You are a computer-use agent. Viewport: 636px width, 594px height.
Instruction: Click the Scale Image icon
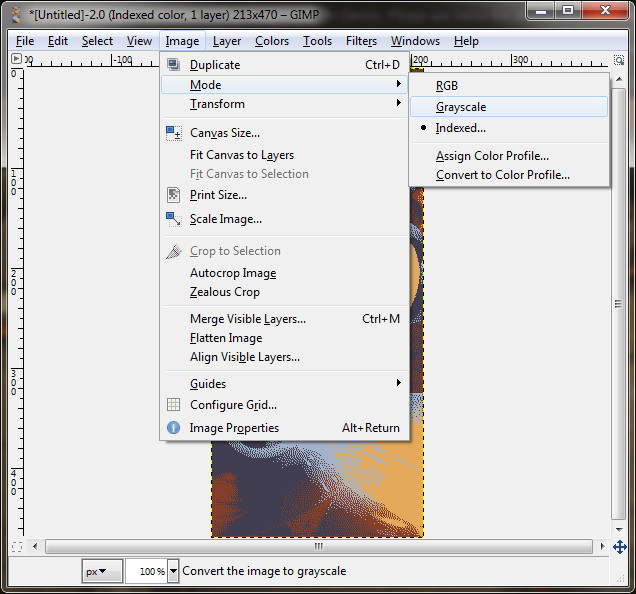(174, 219)
